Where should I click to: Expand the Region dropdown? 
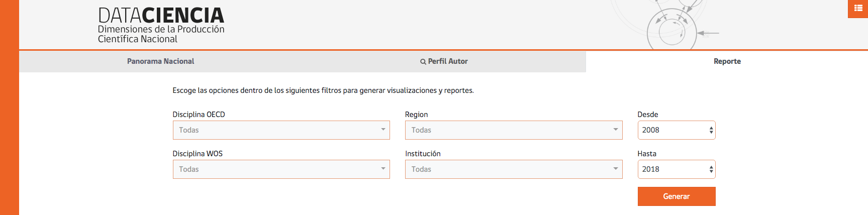[x=513, y=130]
